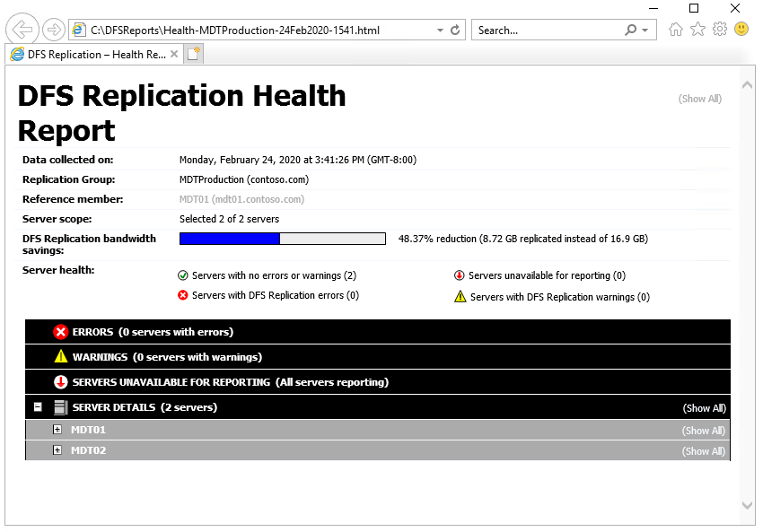Click the top-right Show All link
Screen dimensions: 763x532
click(x=700, y=99)
